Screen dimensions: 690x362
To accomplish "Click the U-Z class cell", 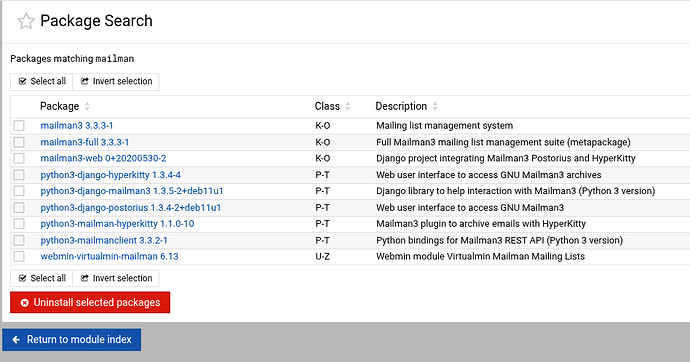I will [x=323, y=256].
